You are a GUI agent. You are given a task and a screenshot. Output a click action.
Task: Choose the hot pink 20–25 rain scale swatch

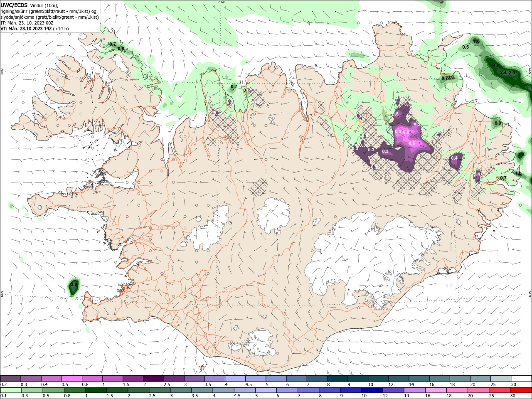click(x=478, y=390)
